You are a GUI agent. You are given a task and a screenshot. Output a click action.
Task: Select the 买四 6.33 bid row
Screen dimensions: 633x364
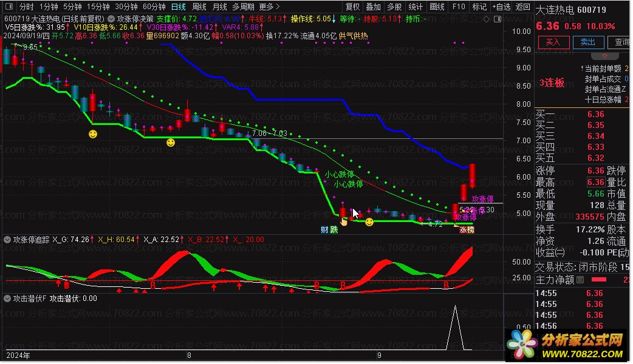click(x=582, y=147)
